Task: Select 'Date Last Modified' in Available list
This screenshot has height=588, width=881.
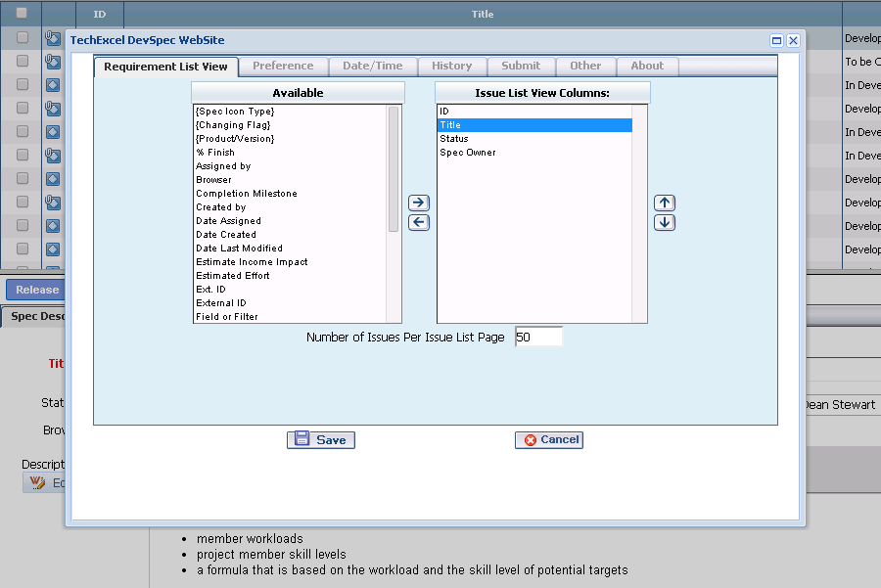Action: coord(239,249)
